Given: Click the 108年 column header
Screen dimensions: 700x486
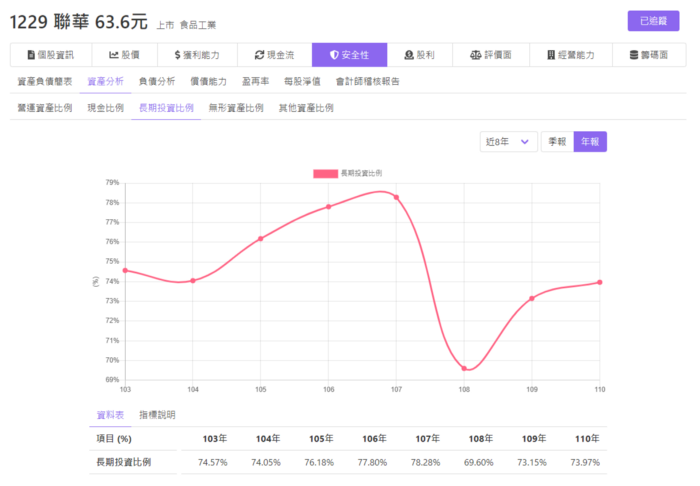Looking at the screenshot, I should pyautogui.click(x=481, y=439).
